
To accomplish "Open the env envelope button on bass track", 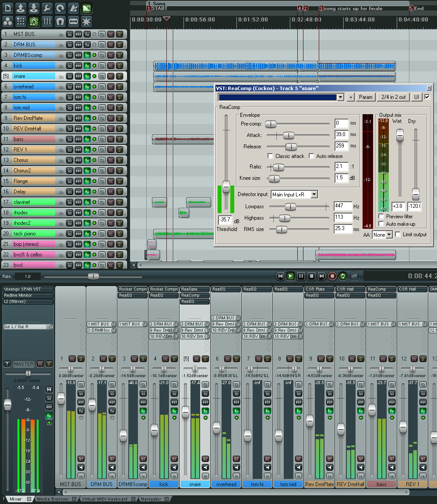I will [78, 139].
